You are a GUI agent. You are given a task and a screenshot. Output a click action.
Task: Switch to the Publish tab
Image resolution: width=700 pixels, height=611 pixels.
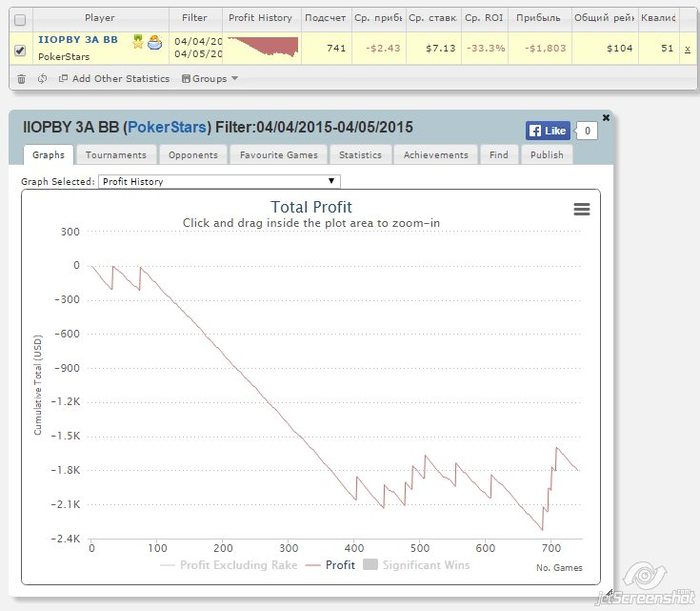click(x=547, y=155)
